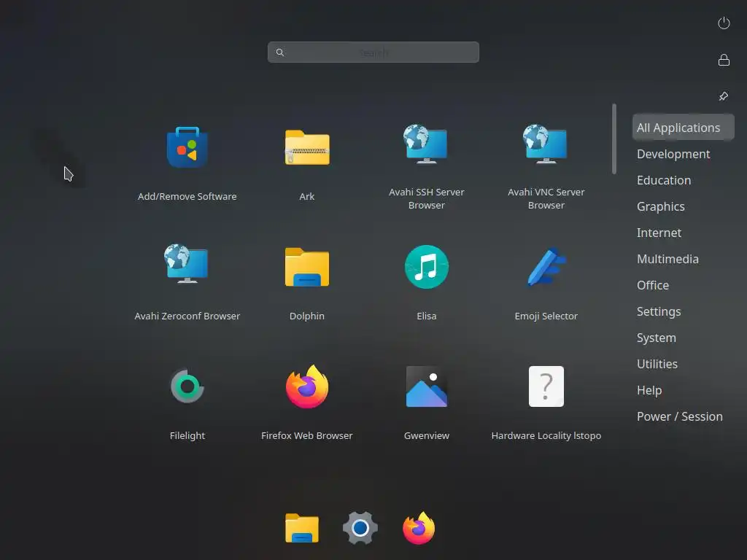Select the Education category
Viewport: 747px width, 560px height.
pyautogui.click(x=664, y=181)
